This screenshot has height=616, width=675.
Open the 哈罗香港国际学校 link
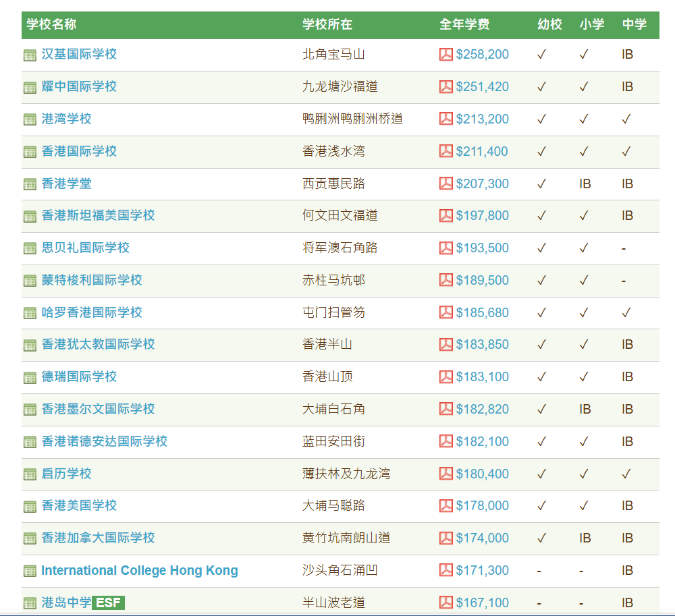(92, 312)
